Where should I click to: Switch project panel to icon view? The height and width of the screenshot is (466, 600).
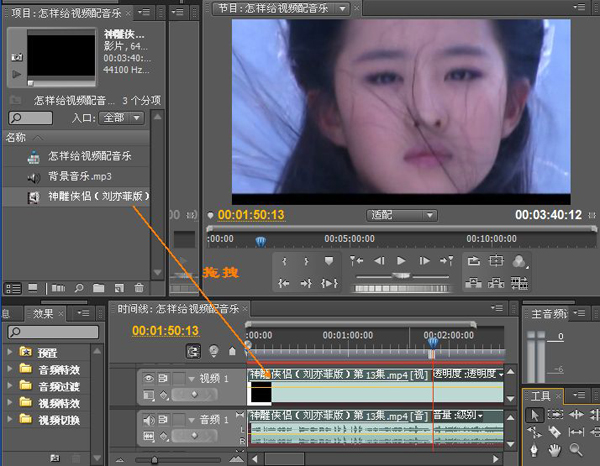coord(33,288)
